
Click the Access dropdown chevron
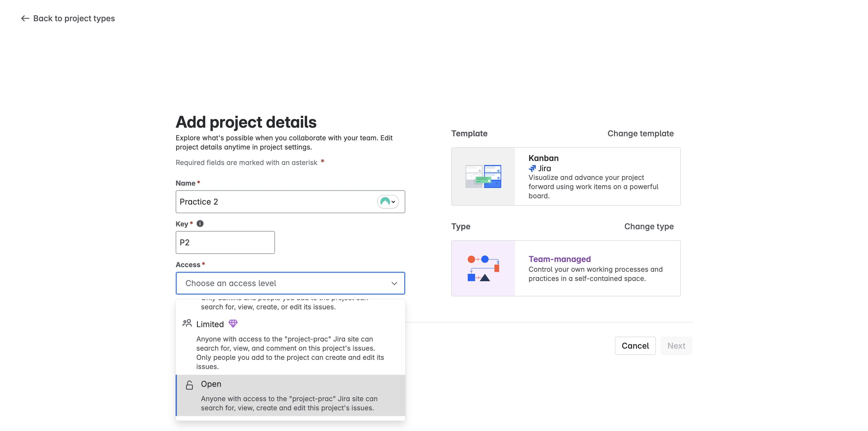pos(394,283)
